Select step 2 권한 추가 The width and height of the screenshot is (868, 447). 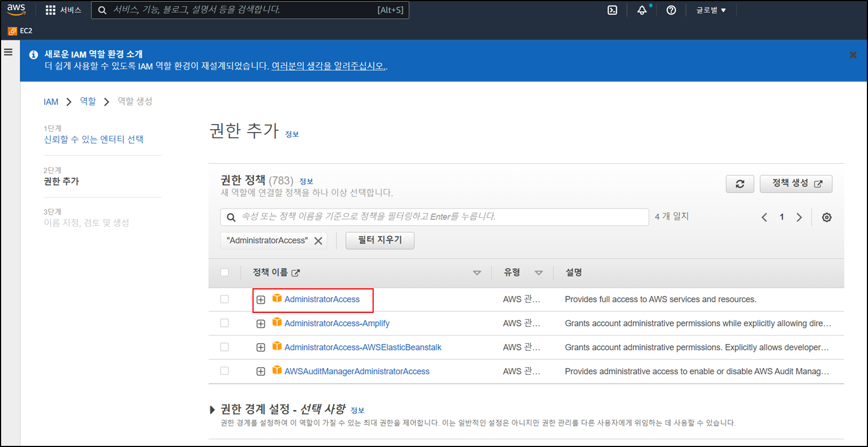(x=61, y=181)
